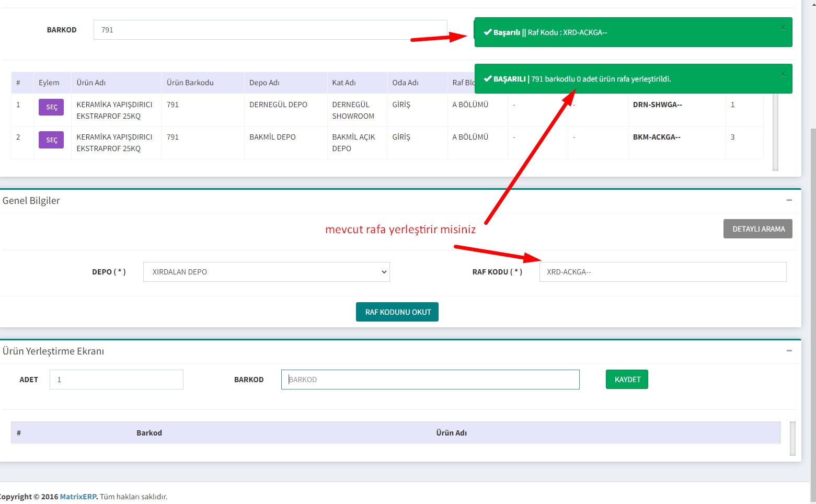Click the Barkod header in placement table

click(149, 433)
